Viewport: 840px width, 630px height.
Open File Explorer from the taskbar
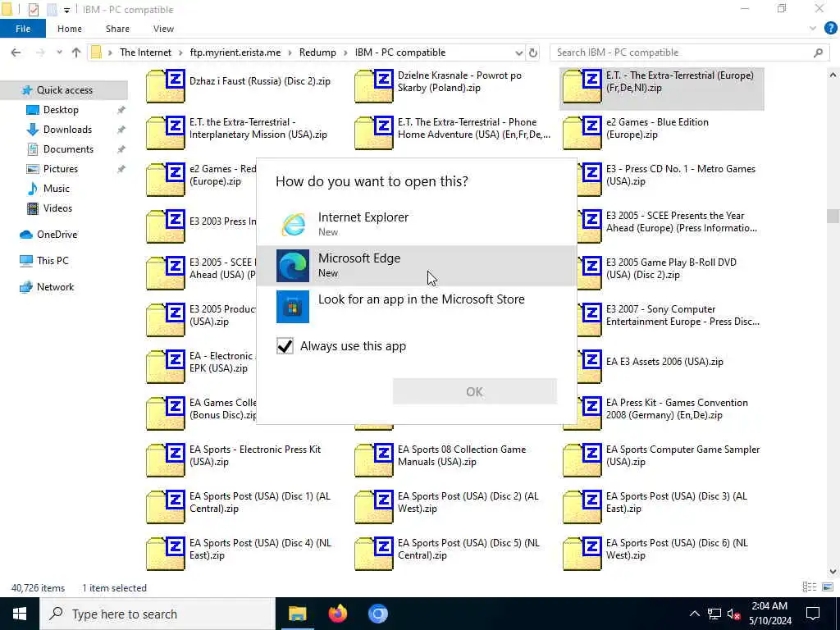click(297, 614)
